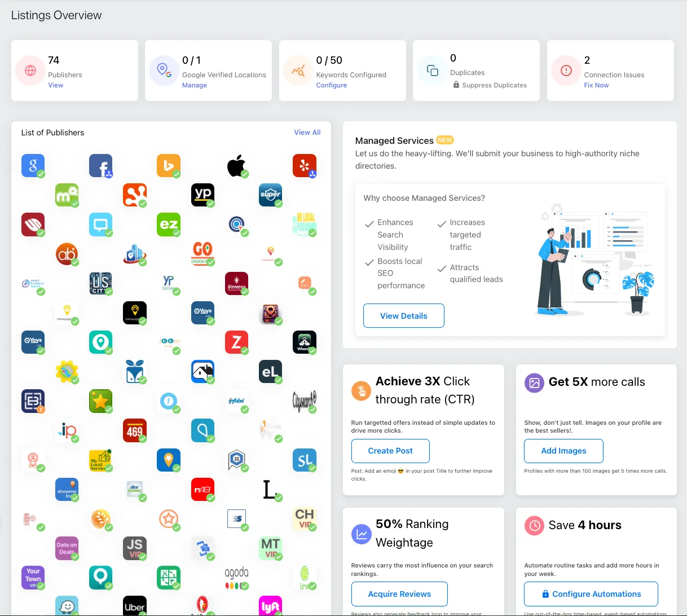Screen dimensions: 687x616
Task: Open the Facebook publisher icon
Action: tap(100, 165)
